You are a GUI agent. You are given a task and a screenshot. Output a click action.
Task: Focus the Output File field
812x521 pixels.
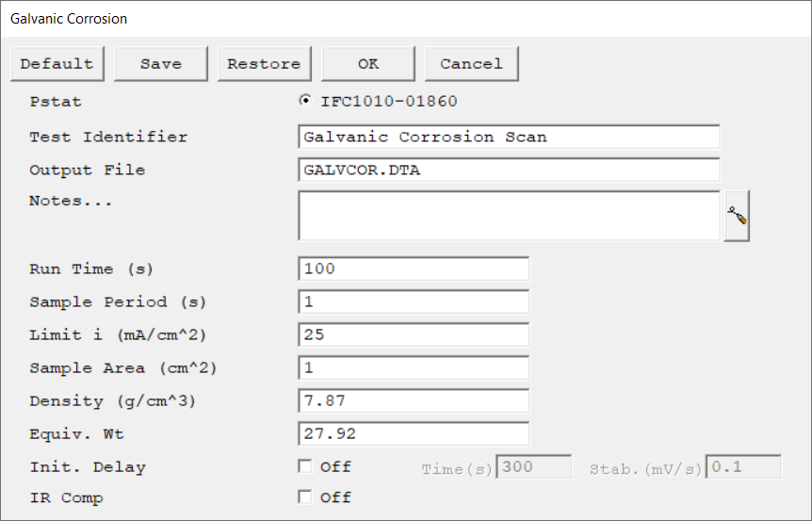pos(509,170)
